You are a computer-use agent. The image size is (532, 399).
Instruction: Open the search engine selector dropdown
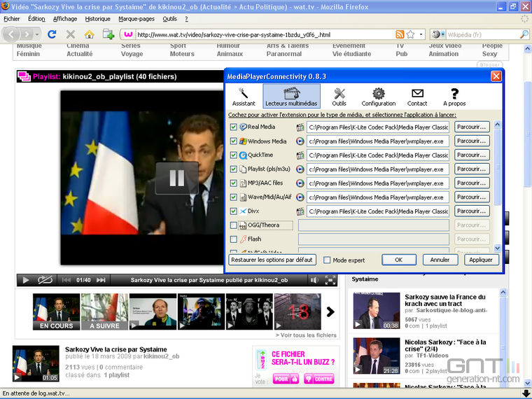(438, 34)
